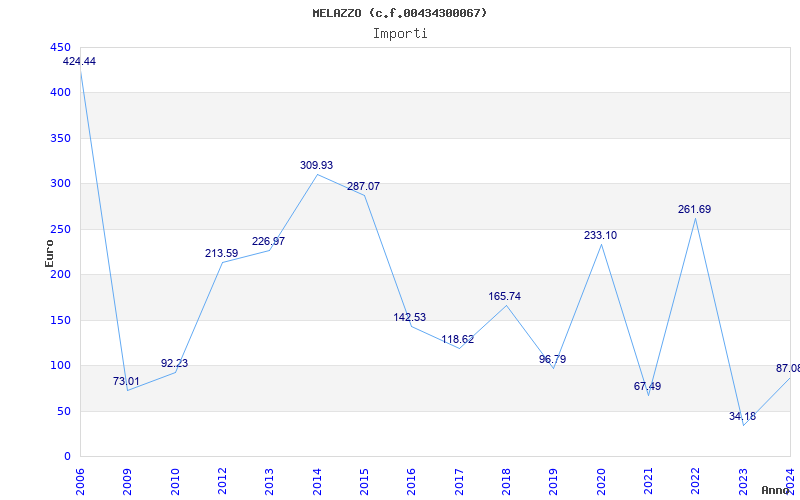
Task: Click the 226.97 data label
Action: [x=268, y=241]
